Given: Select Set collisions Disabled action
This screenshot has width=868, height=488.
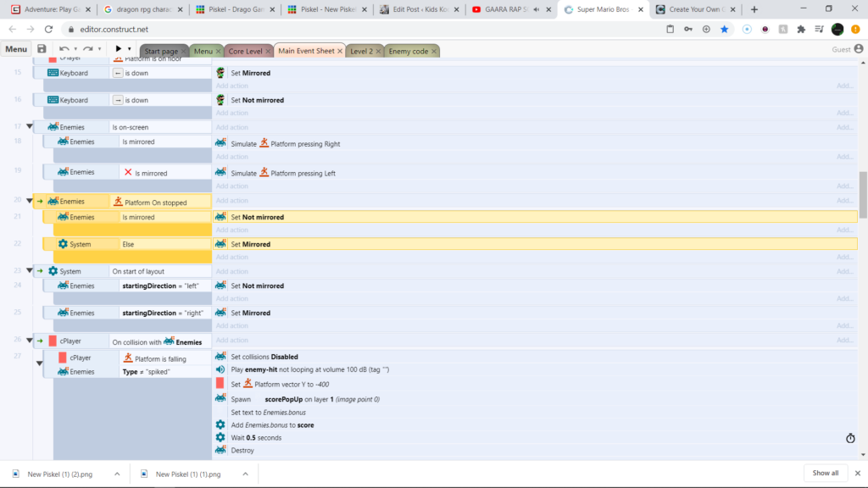Looking at the screenshot, I should tap(535, 357).
